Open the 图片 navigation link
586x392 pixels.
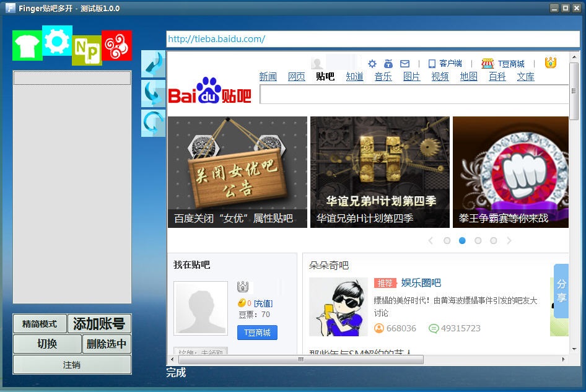click(x=411, y=77)
